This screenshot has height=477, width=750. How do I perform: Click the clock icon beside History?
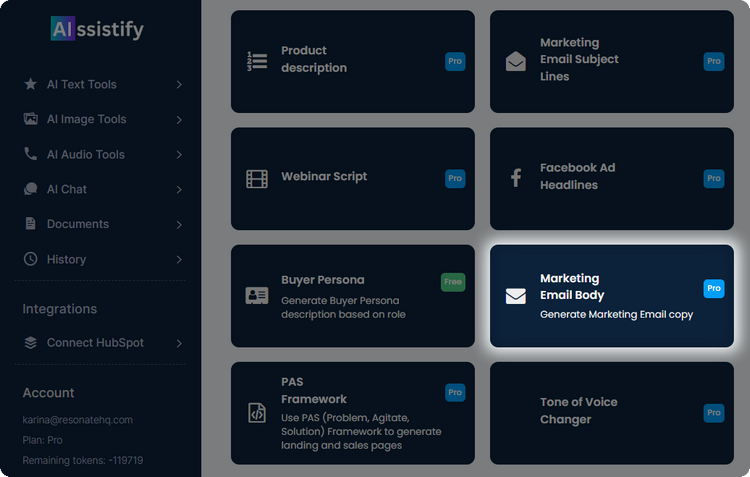[x=30, y=259]
